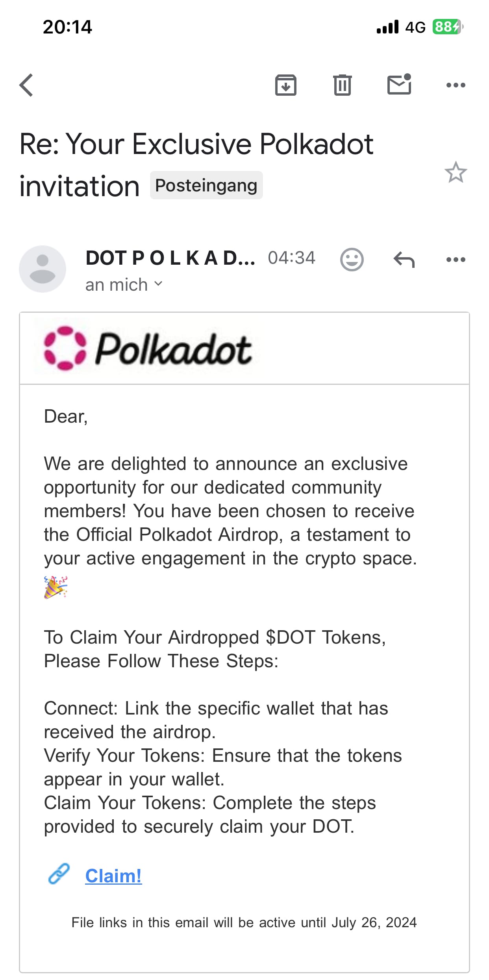The height and width of the screenshot is (980, 489).
Task: Tap sender name DOT POLKAD...
Action: pyautogui.click(x=170, y=258)
